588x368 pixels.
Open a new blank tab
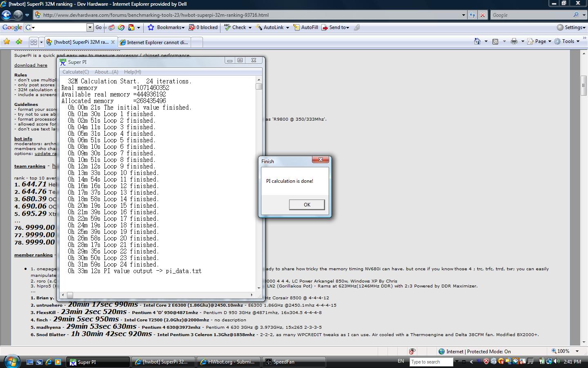[196, 43]
